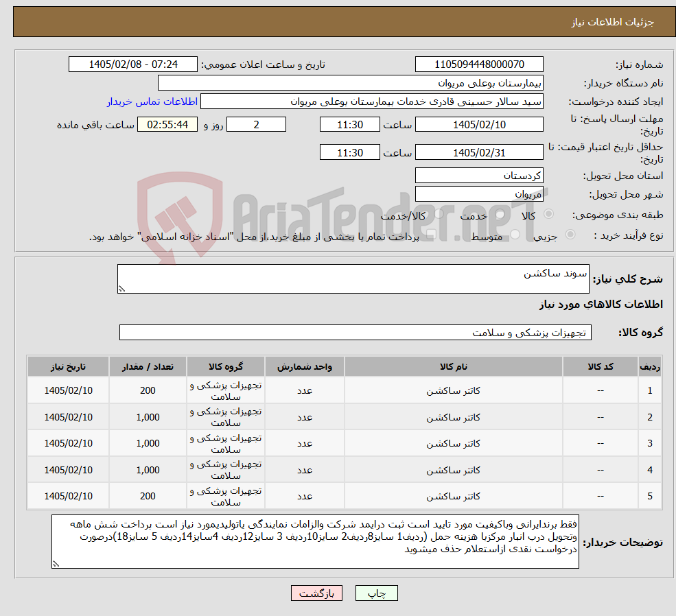This screenshot has height=616, width=676.
Task: Click the goods group cell in row 1
Action: (226, 391)
